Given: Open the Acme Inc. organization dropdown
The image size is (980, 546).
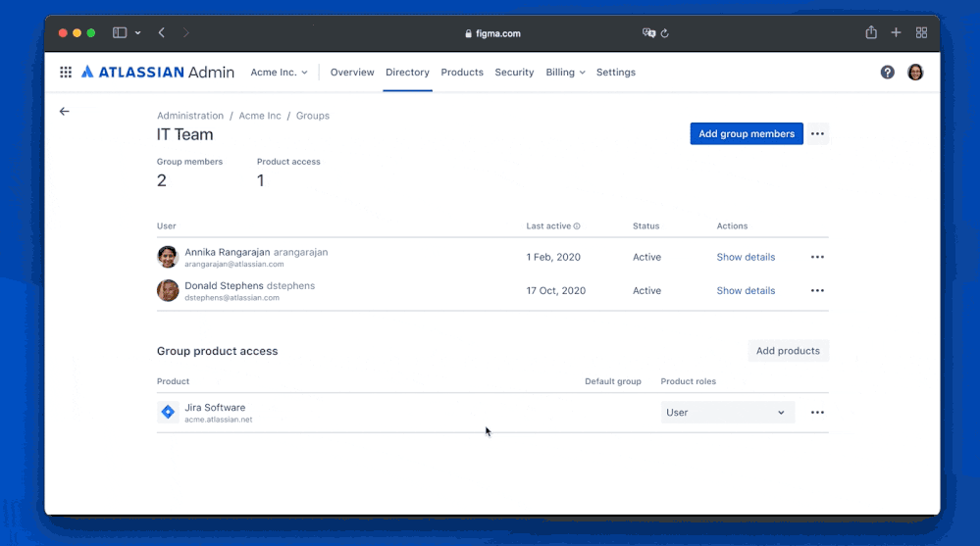Looking at the screenshot, I should tap(279, 72).
